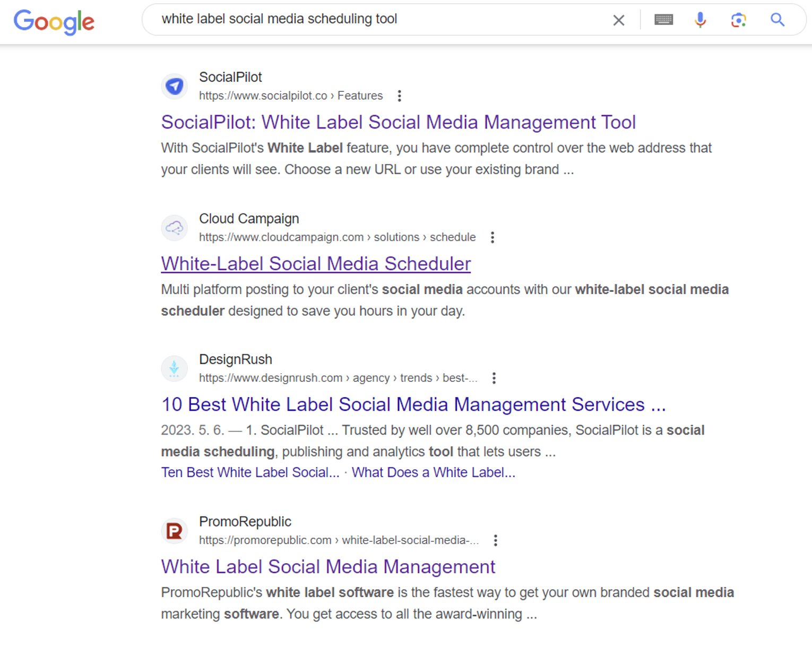The image size is (812, 646).
Task: Click the PromoRepublic favicon
Action: pos(174,531)
